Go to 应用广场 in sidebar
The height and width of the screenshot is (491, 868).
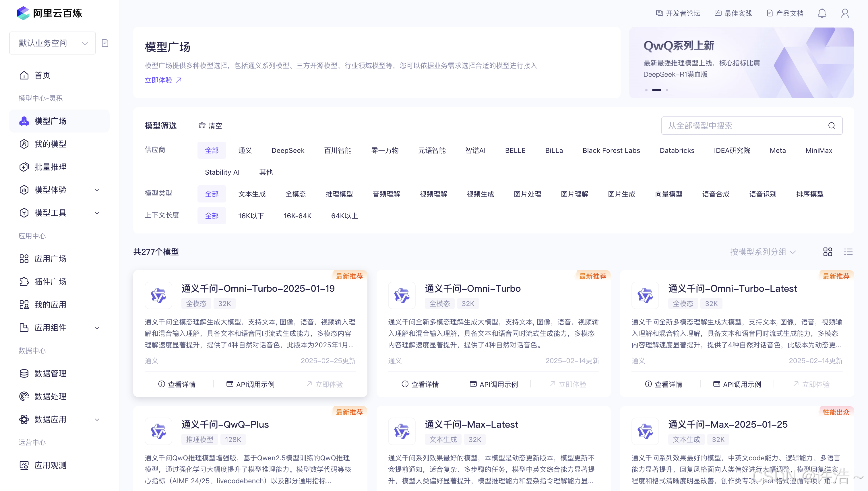pos(50,259)
